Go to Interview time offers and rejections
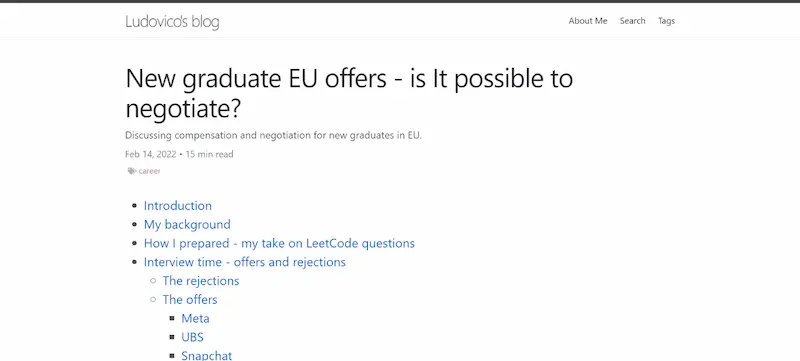This screenshot has width=800, height=361. pos(245,262)
